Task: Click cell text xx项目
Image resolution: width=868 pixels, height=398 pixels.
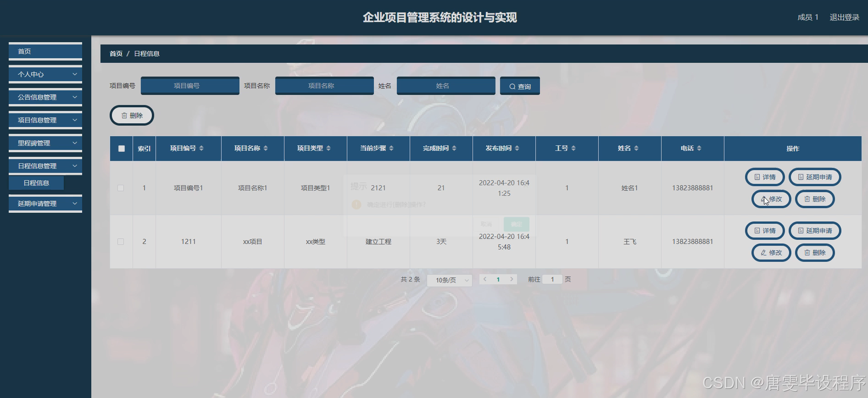Action: pyautogui.click(x=253, y=242)
